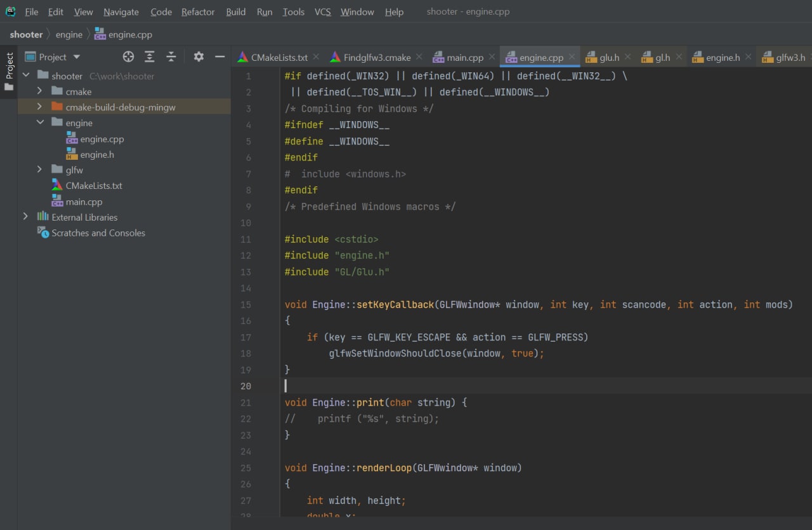Open the Project view dropdown
The width and height of the screenshot is (812, 530).
click(77, 57)
